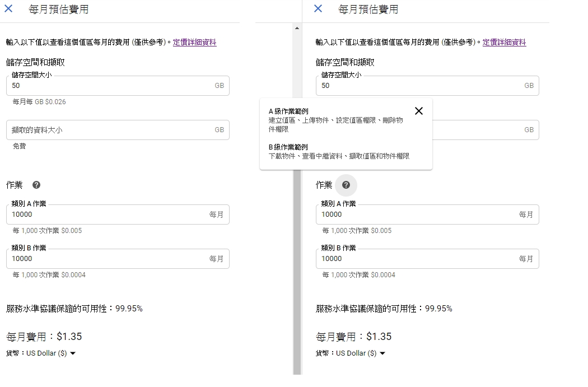Click the scrollbar up arrow between the panels

pyautogui.click(x=297, y=28)
